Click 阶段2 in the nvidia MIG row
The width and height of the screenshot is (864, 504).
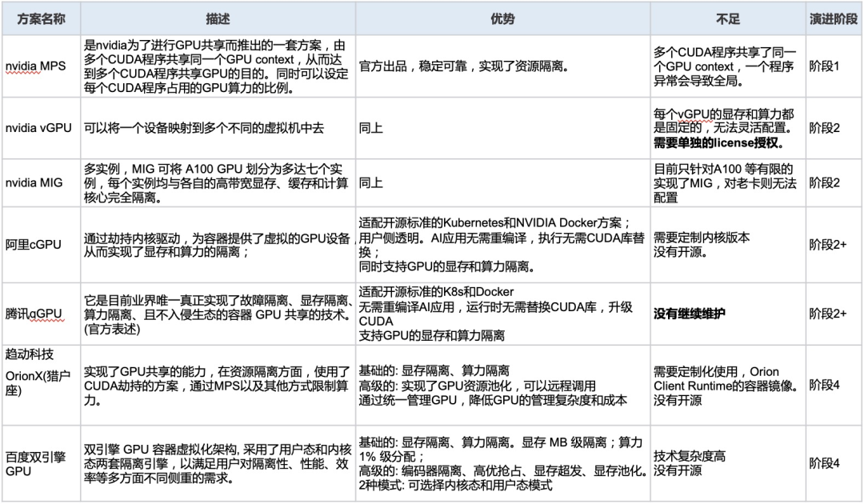click(x=824, y=182)
